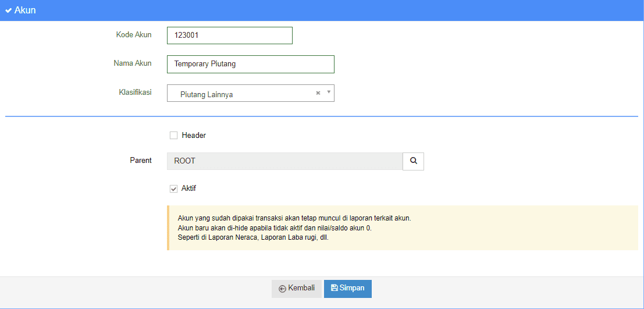Click the Parent field showing ROOT

click(x=284, y=161)
